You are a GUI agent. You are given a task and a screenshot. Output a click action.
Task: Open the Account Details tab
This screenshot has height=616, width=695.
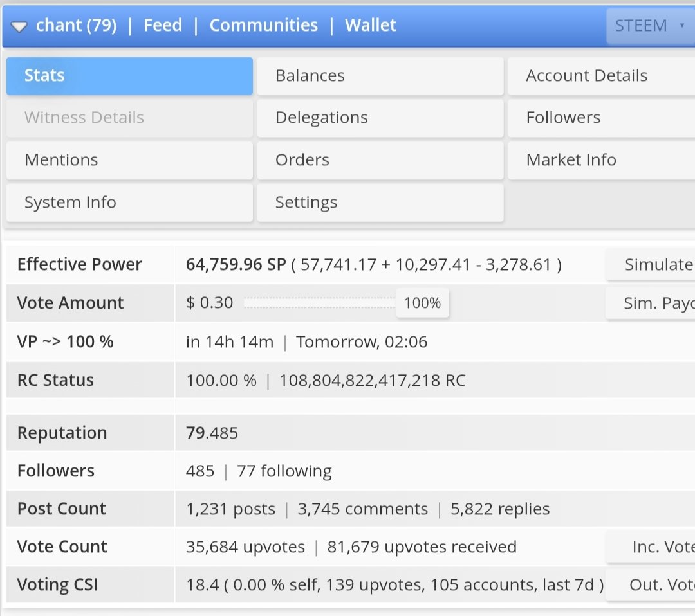(602, 76)
